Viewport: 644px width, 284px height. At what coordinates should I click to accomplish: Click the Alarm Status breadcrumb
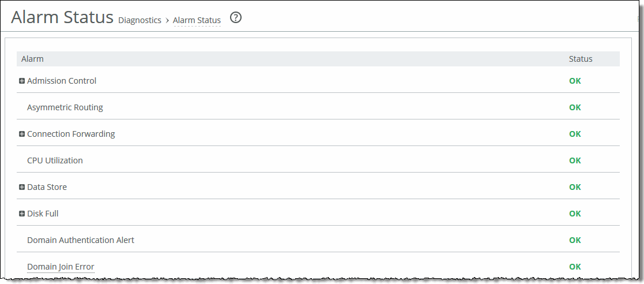(x=197, y=20)
